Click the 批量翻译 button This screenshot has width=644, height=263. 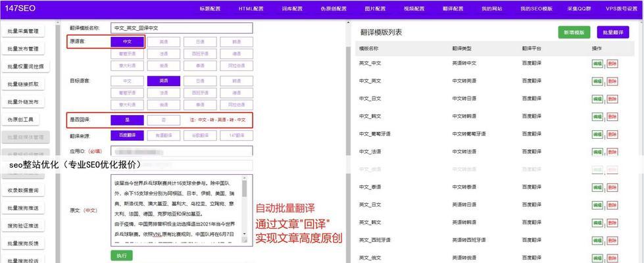(x=613, y=32)
